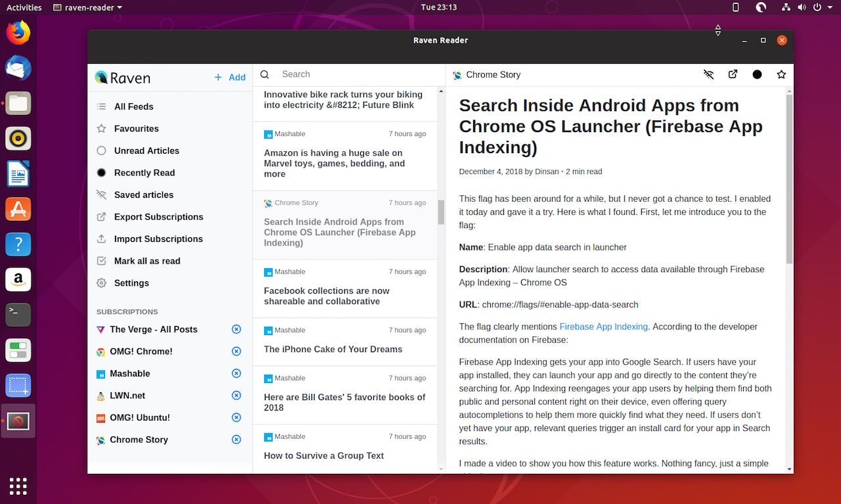The image size is (841, 504).
Task: Open Terminal from dock
Action: (x=18, y=315)
